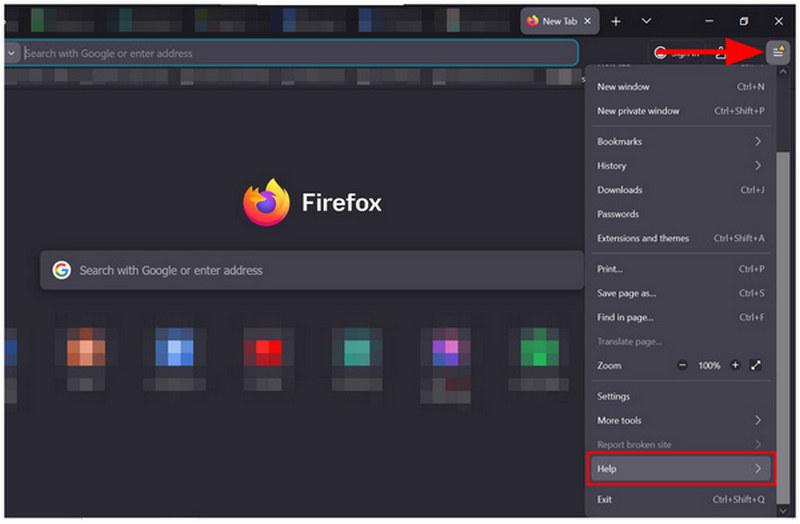Click Exit to quit Firefox
Screen dimensions: 800x524
(681, 500)
